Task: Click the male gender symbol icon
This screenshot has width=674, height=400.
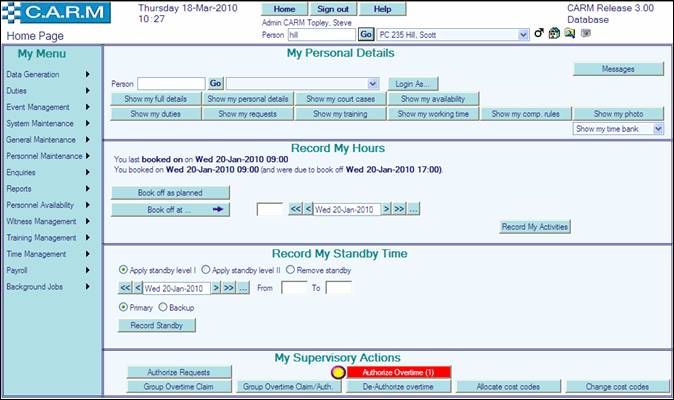Action: tap(540, 34)
